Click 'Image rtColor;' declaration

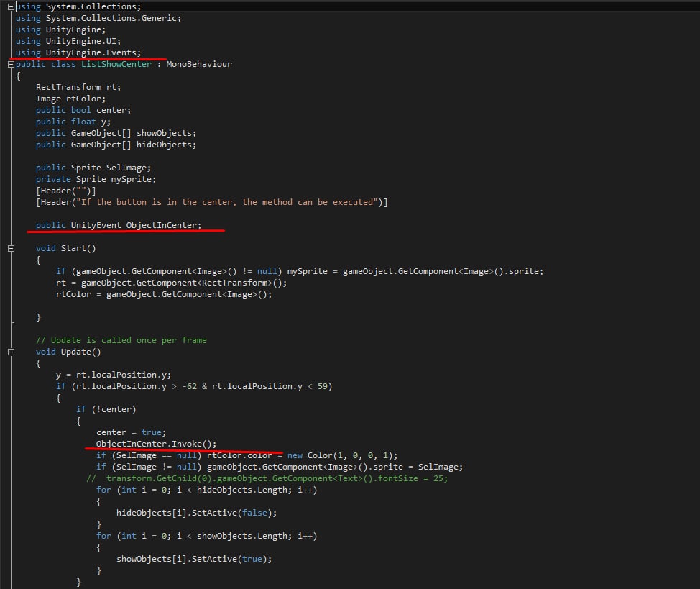70,99
